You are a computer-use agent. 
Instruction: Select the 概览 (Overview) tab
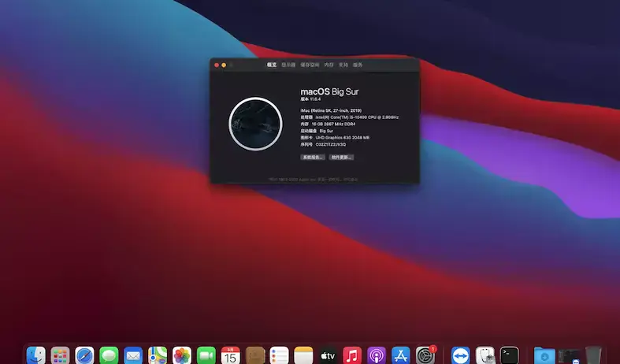point(272,65)
